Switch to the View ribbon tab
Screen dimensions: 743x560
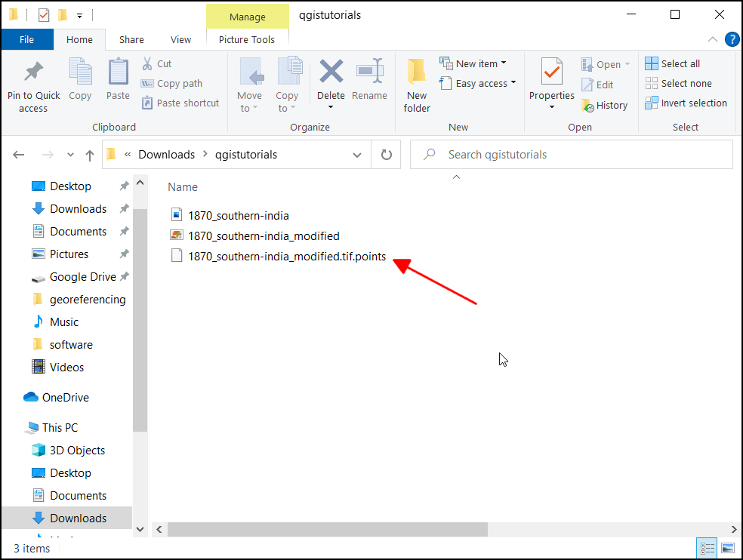(181, 39)
